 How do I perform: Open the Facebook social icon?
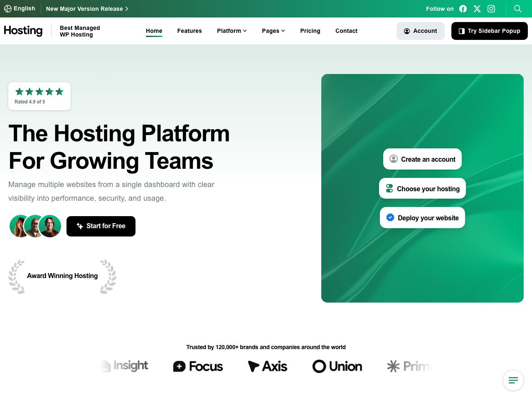pyautogui.click(x=463, y=9)
